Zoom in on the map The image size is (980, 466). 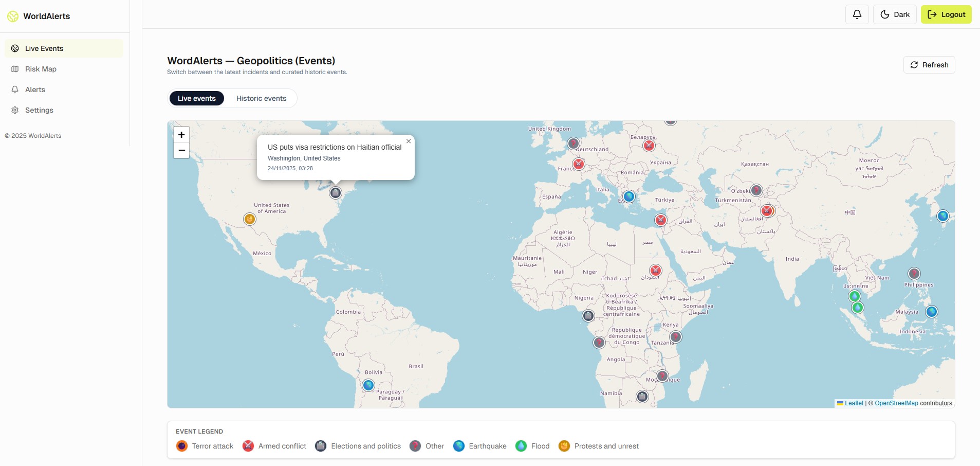tap(181, 135)
